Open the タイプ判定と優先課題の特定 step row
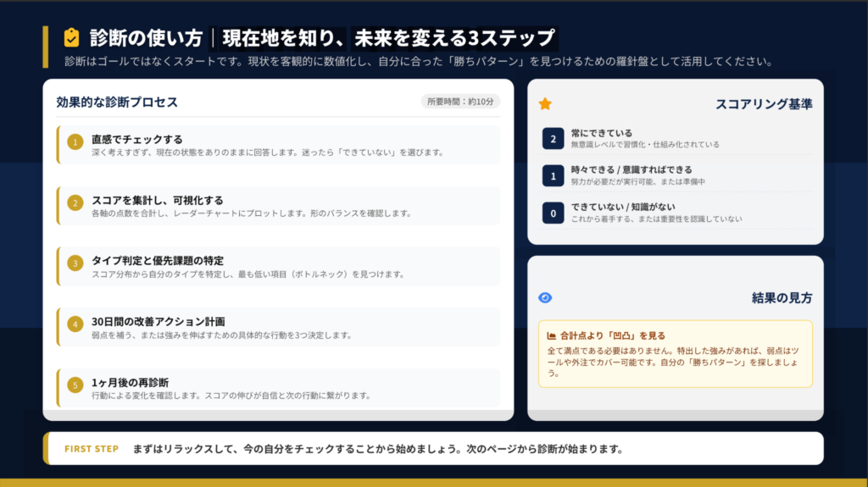The width and height of the screenshot is (868, 487). (280, 266)
